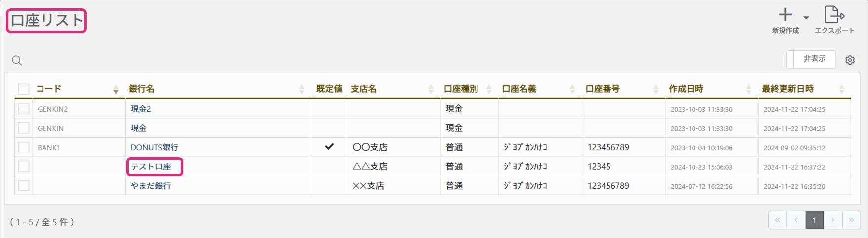Check the GENKIN2 row checkbox
Screen dimensions: 868x238
click(24, 109)
